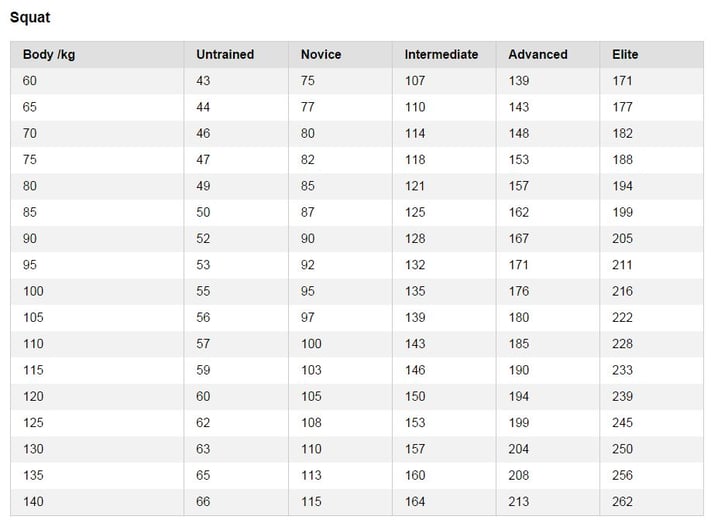Click the 100 body weight cell
This screenshot has height=523, width=711.
coord(33,291)
